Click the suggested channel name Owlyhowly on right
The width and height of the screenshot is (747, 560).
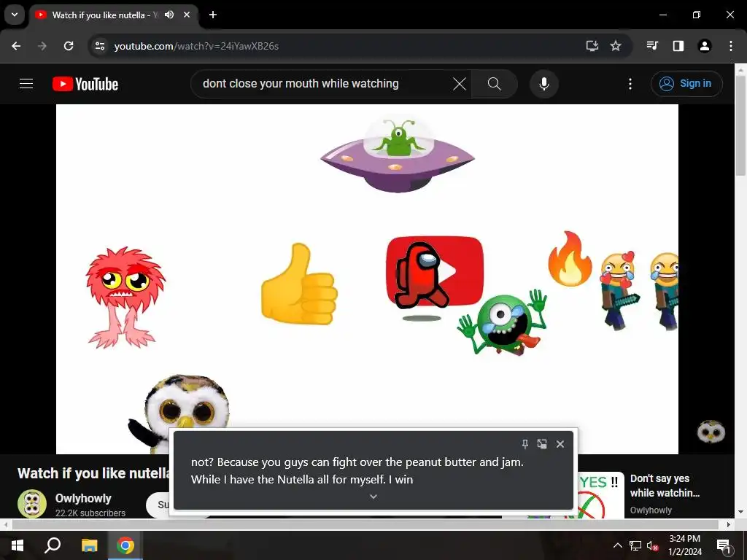[x=651, y=510]
